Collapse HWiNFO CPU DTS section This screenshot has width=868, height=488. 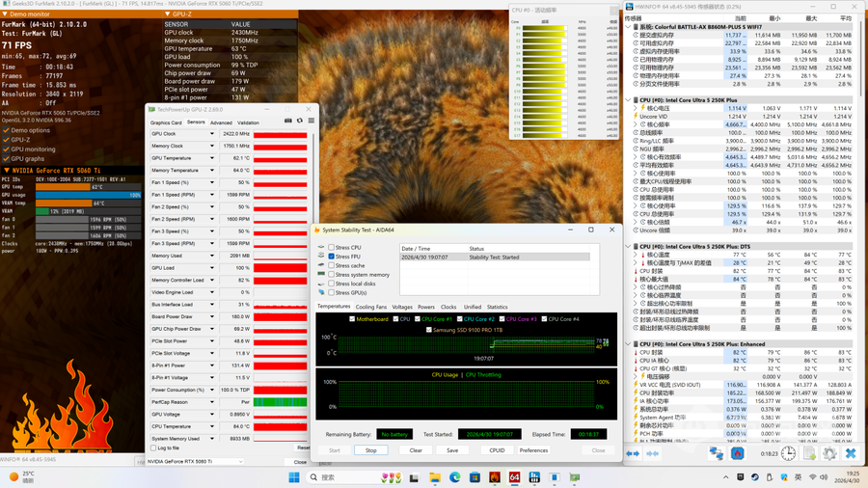[x=628, y=246]
